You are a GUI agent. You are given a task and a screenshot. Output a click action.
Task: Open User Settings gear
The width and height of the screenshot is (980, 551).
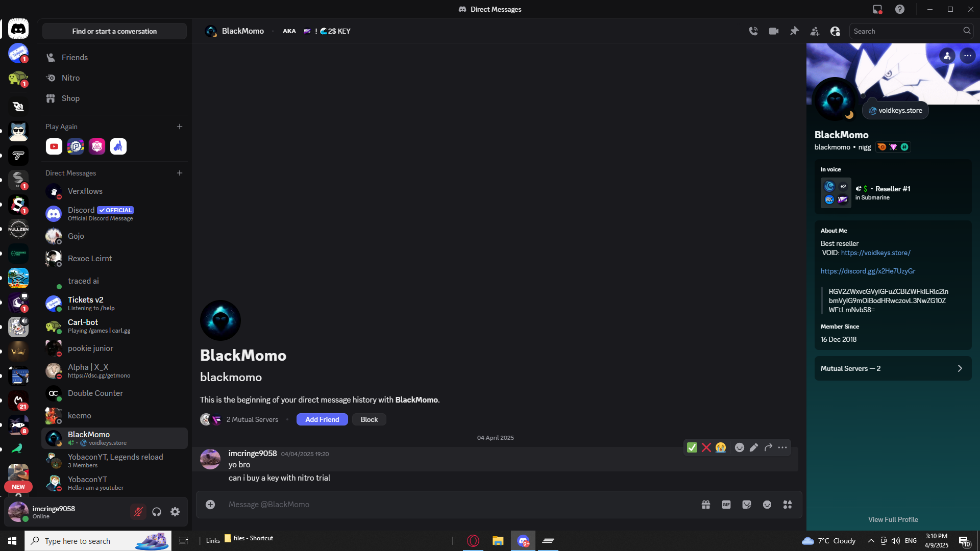[x=175, y=512]
